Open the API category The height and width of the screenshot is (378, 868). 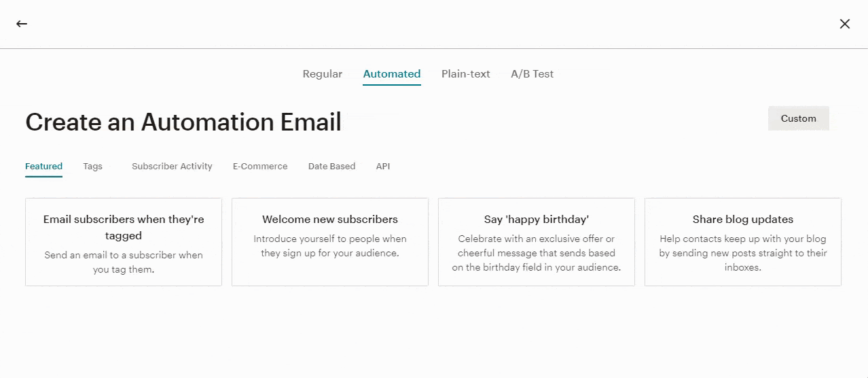383,167
